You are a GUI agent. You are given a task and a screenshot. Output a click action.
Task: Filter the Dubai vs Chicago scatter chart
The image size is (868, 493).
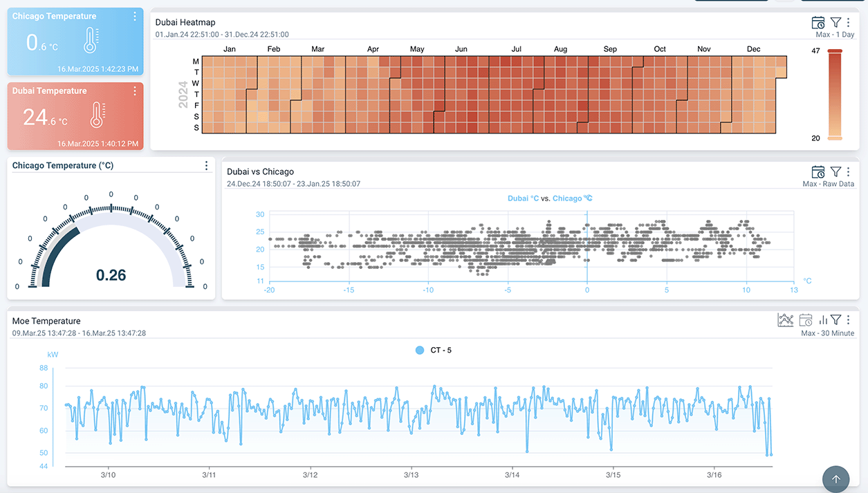pos(835,171)
